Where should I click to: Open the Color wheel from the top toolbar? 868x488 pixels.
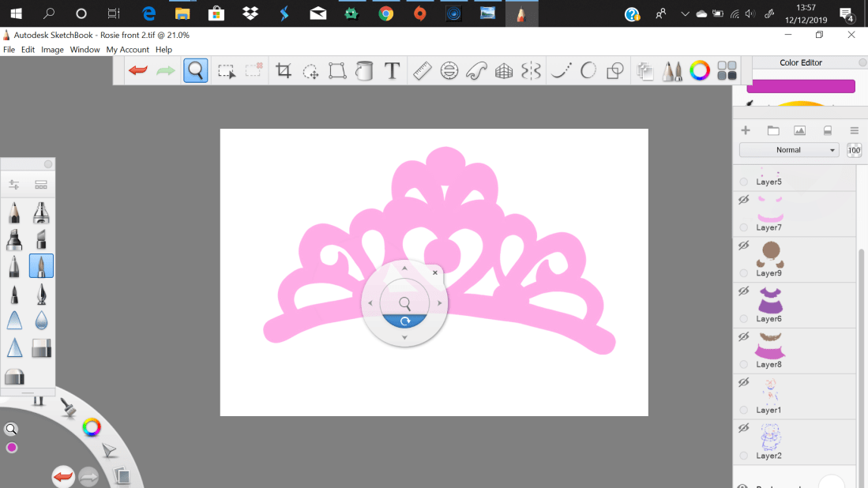coord(700,71)
